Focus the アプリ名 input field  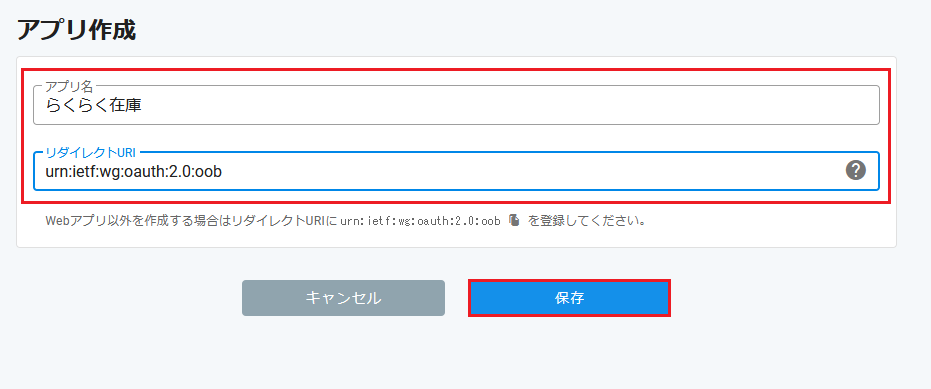[456, 105]
